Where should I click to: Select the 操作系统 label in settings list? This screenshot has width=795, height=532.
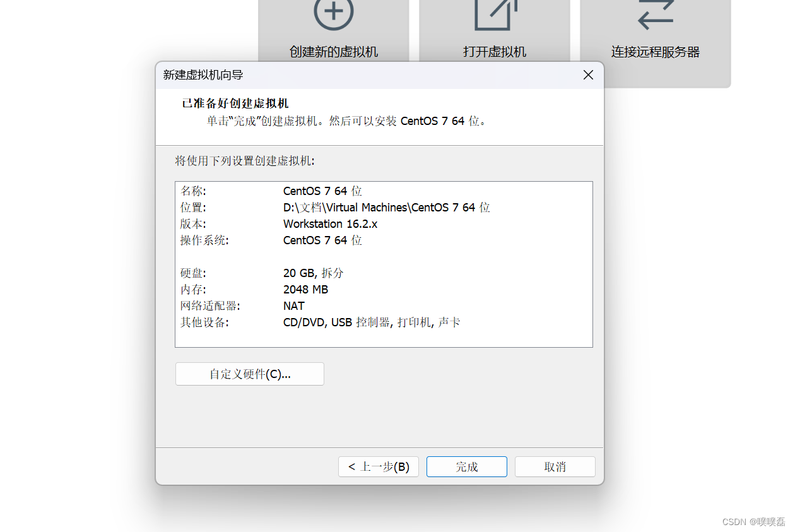click(x=204, y=240)
